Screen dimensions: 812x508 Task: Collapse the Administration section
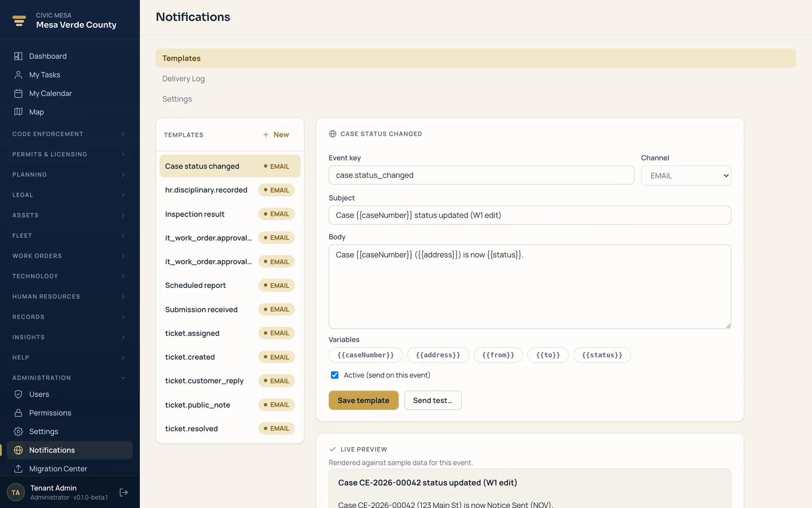[69, 378]
